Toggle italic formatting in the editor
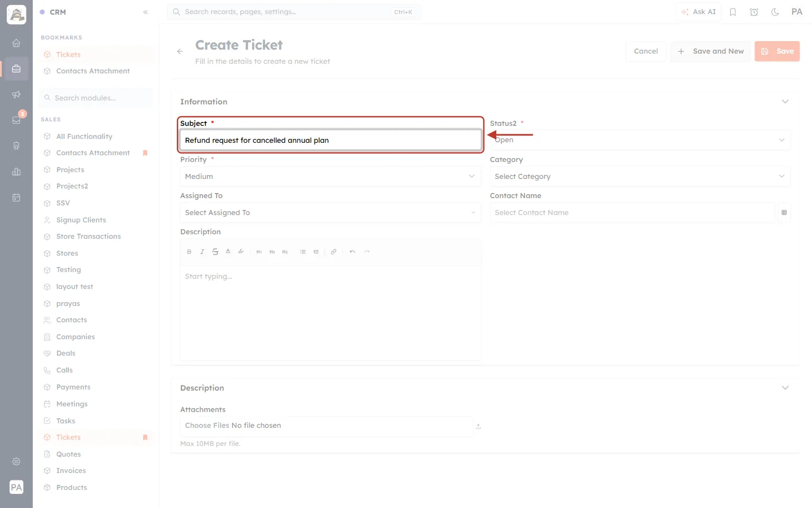 (x=202, y=252)
